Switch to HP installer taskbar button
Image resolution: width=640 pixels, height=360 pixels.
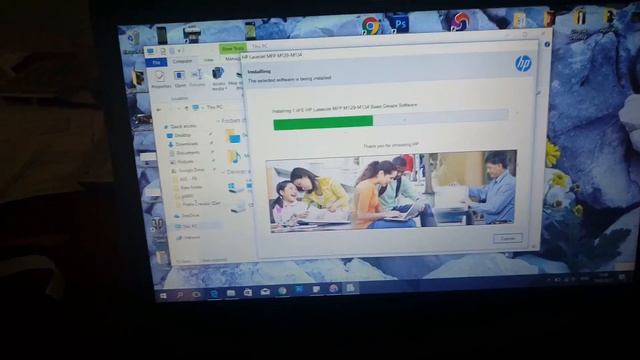(x=350, y=288)
